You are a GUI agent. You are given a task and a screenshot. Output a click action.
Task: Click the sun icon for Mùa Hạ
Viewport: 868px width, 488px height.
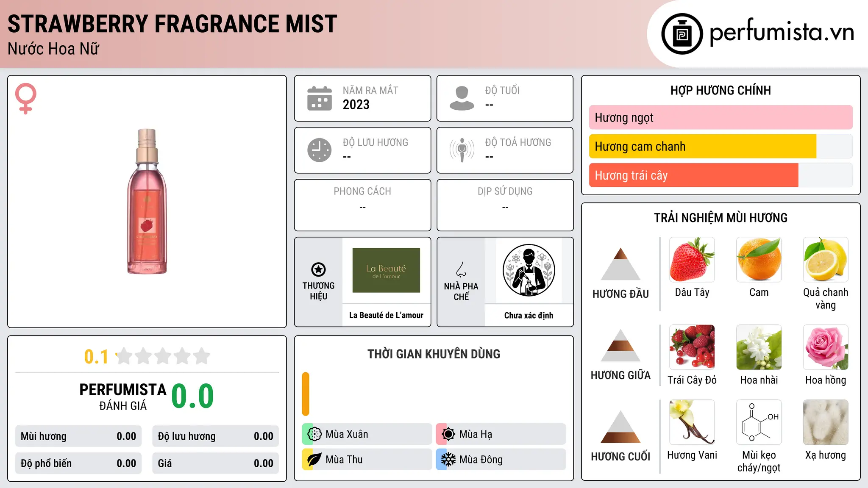pos(448,434)
